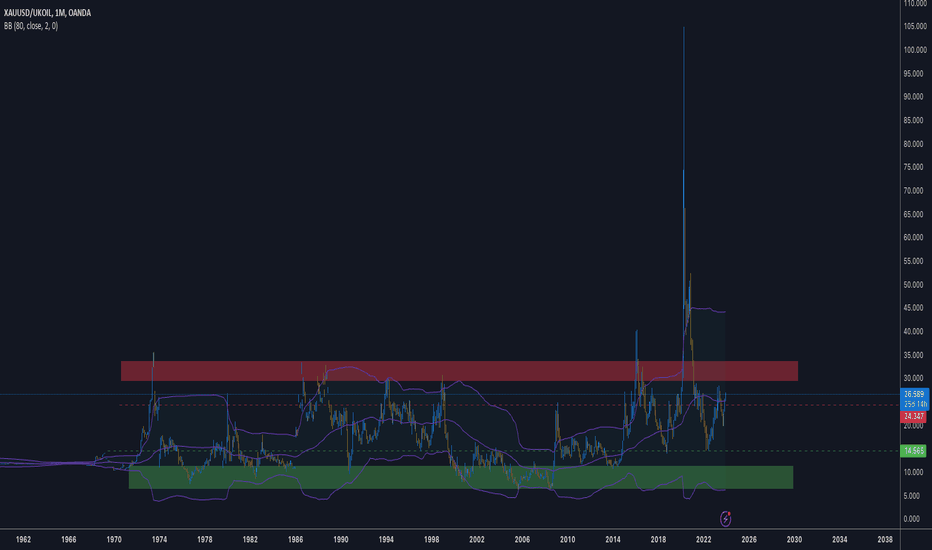The image size is (932, 550).
Task: Click the 2022 year label on time axis
Action: pyautogui.click(x=704, y=540)
